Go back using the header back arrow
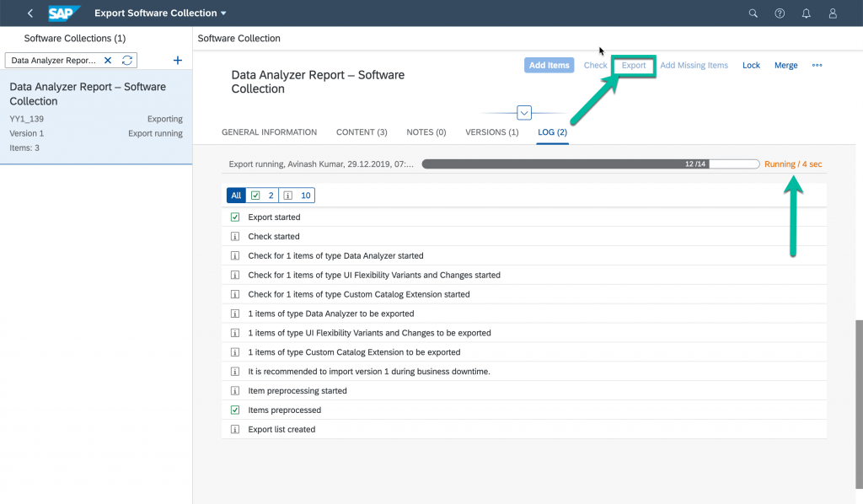This screenshot has width=863, height=504. (30, 13)
